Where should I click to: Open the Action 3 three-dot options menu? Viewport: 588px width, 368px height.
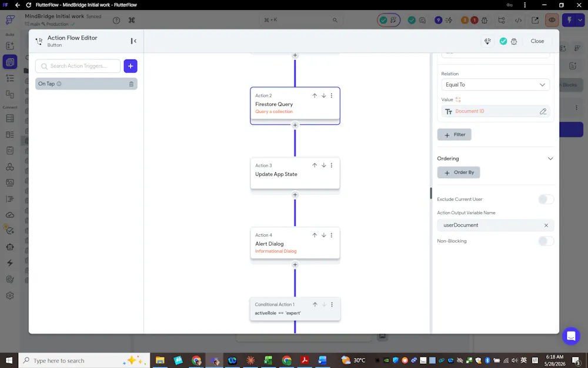click(x=332, y=165)
